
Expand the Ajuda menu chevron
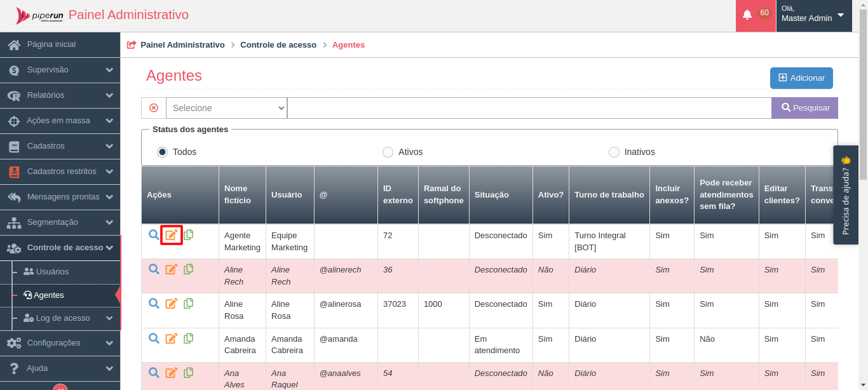109,368
